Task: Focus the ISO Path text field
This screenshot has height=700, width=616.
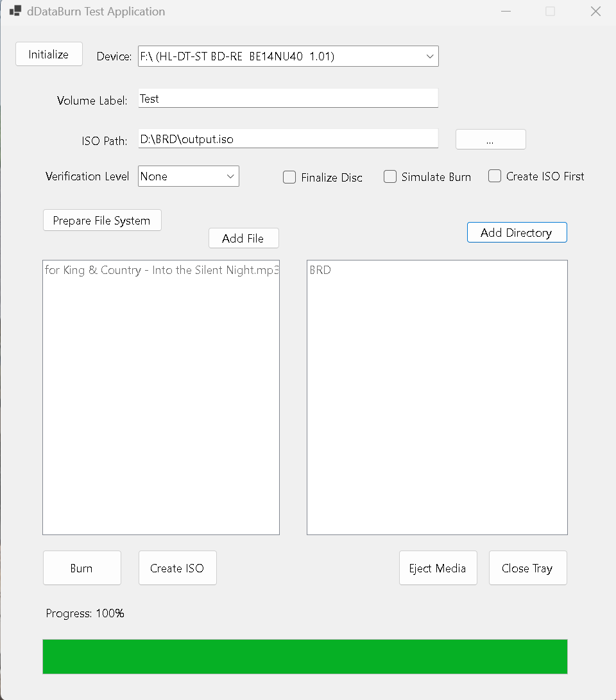Action: tap(288, 139)
